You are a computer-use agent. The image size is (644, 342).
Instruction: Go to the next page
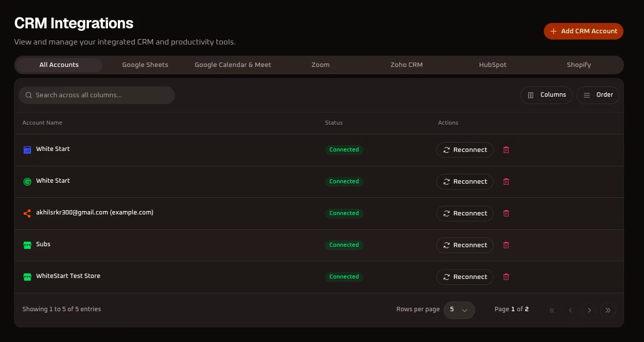point(589,310)
